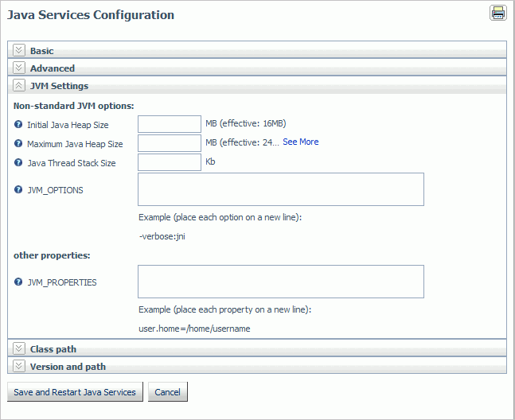Screen dimensions: 515x420
Task: Collapse the JVM Settings section
Action: pyautogui.click(x=19, y=85)
